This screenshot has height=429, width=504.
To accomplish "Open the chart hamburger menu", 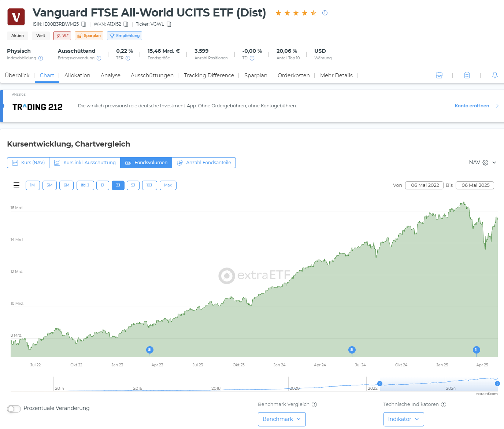I will 16,185.
